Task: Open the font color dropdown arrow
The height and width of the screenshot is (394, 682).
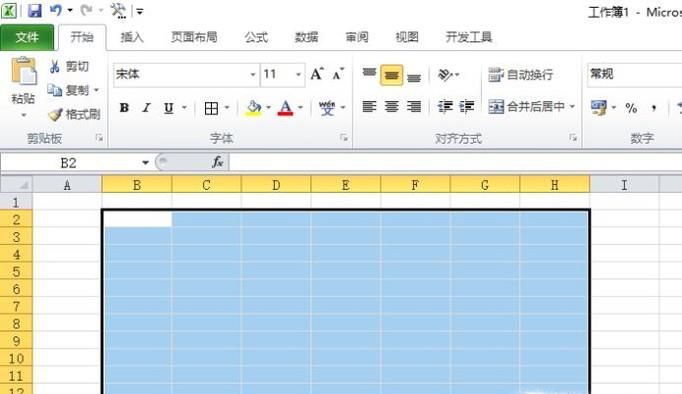Action: click(x=300, y=107)
